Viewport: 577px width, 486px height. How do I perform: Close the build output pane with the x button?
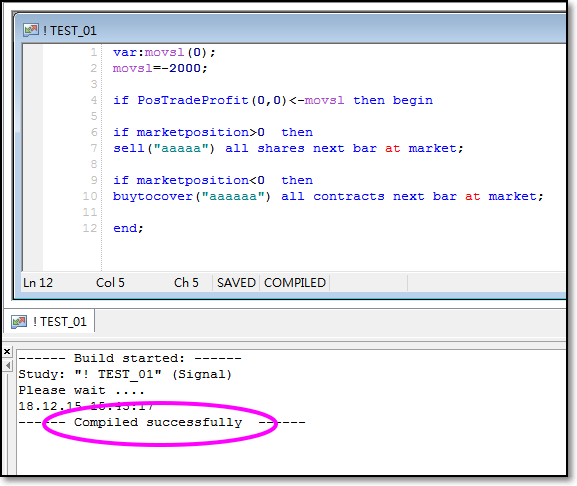[7, 352]
